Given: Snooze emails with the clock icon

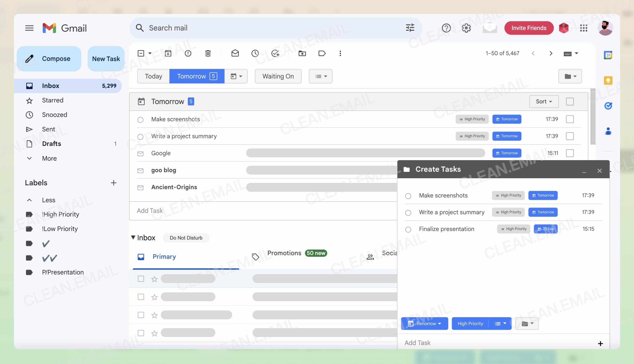Looking at the screenshot, I should (x=255, y=53).
